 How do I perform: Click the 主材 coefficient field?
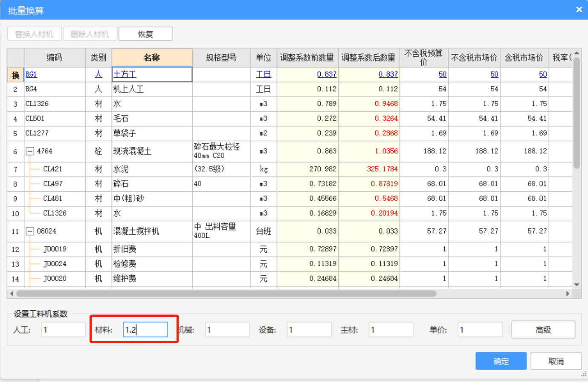click(x=391, y=329)
